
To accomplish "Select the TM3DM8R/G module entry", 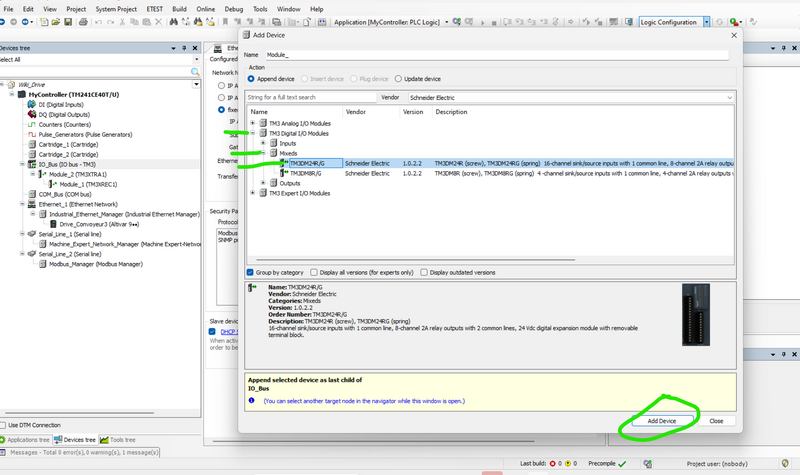I will pos(305,173).
